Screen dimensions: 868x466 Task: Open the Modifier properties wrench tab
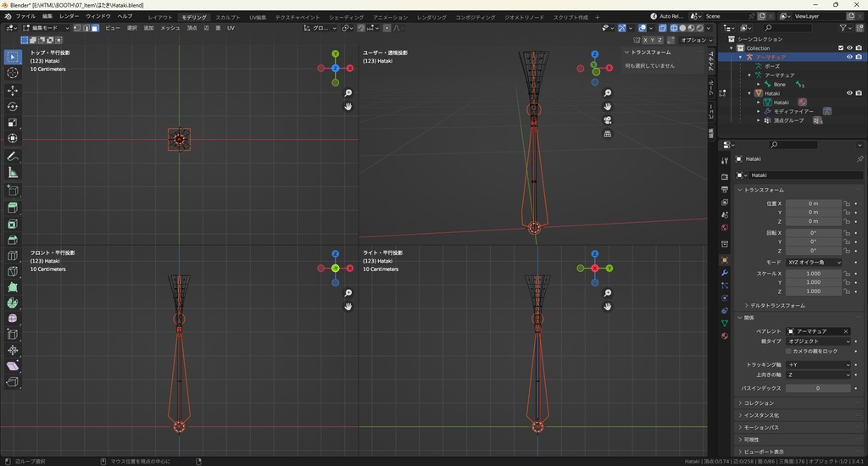point(724,273)
